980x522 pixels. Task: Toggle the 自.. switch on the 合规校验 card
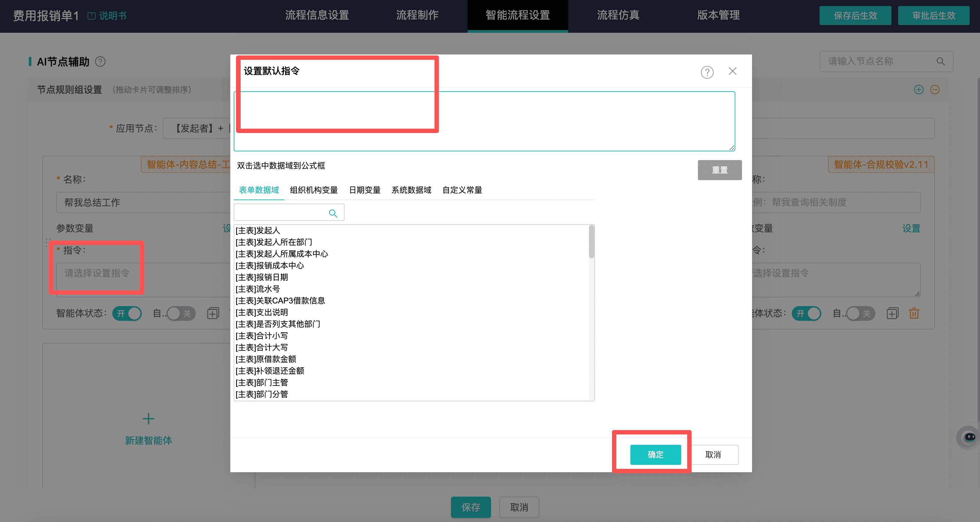point(861,313)
